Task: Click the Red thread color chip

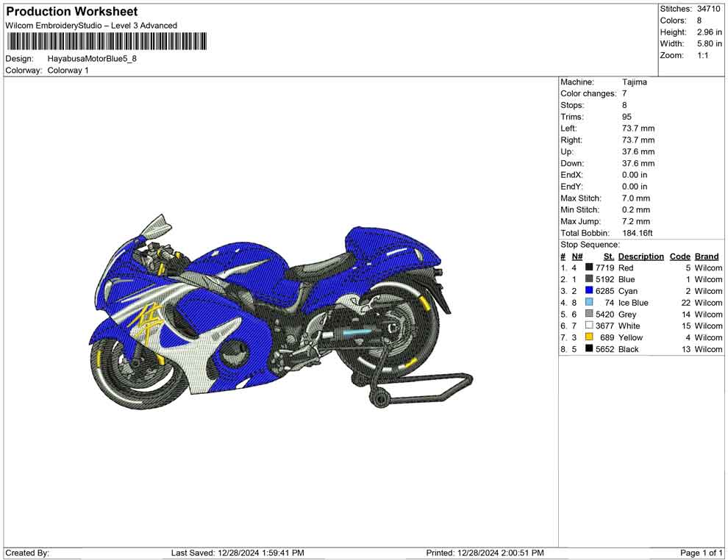Action: (588, 268)
